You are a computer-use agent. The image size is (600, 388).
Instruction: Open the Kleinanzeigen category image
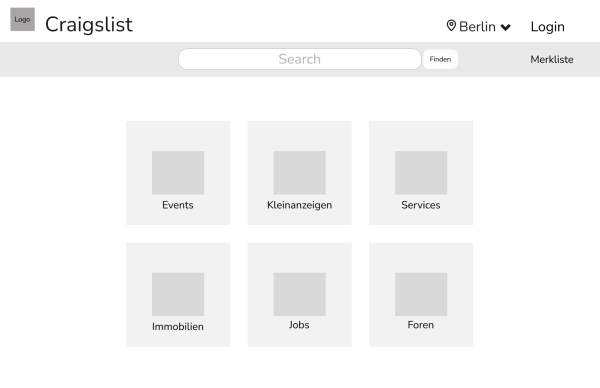[x=300, y=173]
